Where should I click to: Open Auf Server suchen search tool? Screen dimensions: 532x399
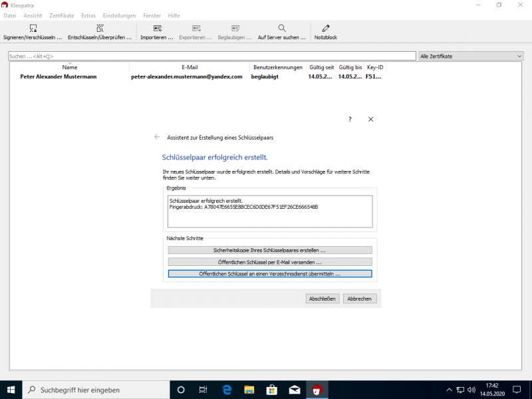pos(282,29)
